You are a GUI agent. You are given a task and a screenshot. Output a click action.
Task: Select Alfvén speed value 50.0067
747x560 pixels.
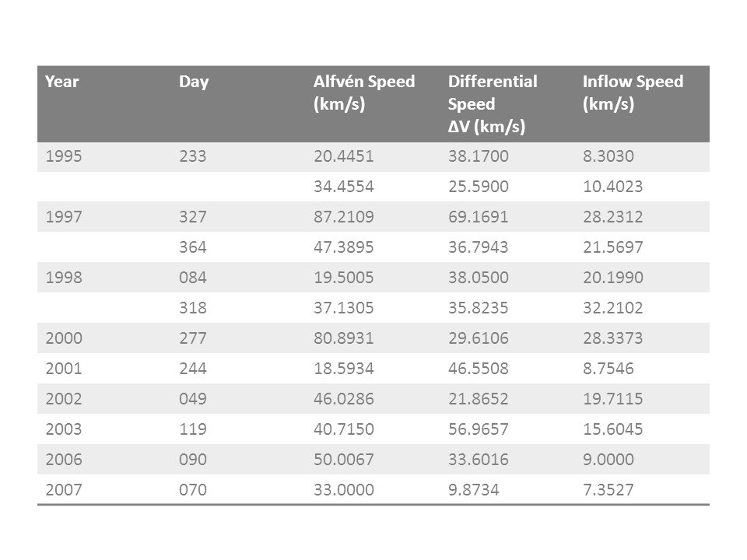[343, 460]
